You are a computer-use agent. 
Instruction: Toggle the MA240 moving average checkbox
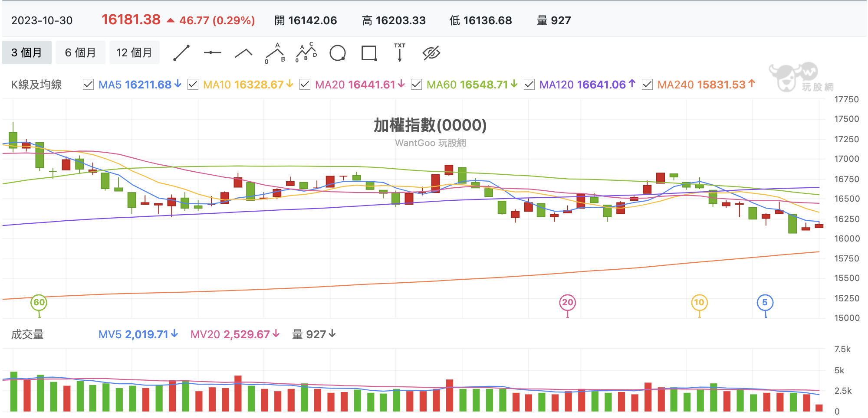tap(647, 85)
